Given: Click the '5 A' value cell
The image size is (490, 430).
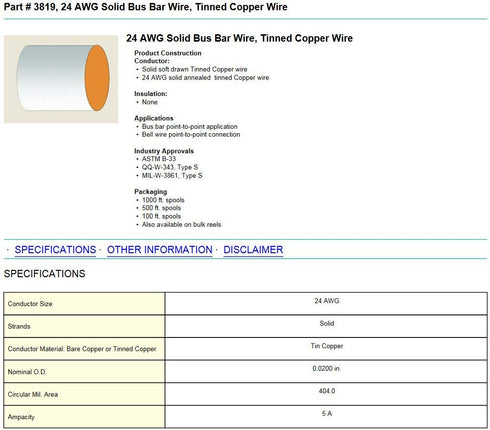Looking at the screenshot, I should [326, 417].
